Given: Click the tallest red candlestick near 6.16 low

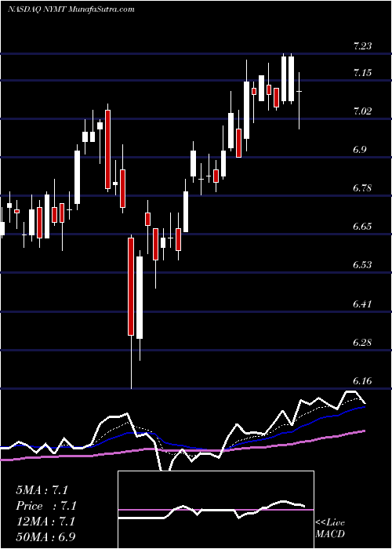Looking at the screenshot, I should (131, 286).
